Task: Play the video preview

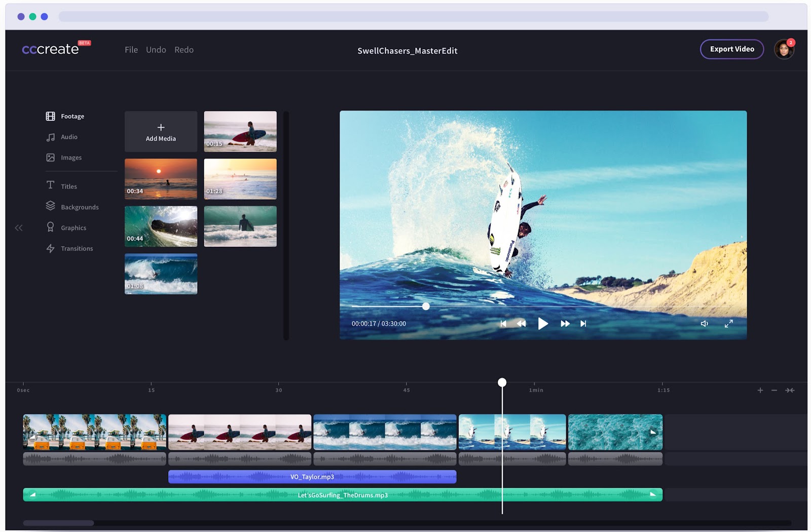Action: [x=542, y=324]
